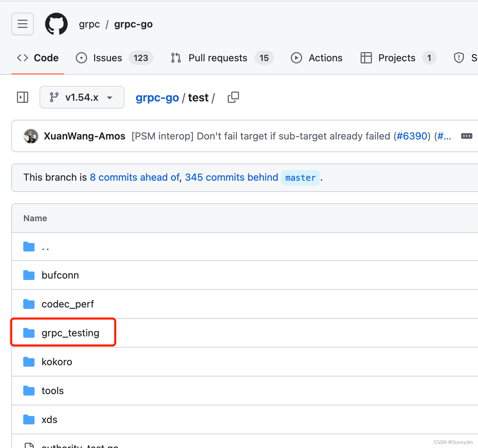The image size is (478, 448).
Task: Open the codec_perf folder
Action: (x=68, y=304)
